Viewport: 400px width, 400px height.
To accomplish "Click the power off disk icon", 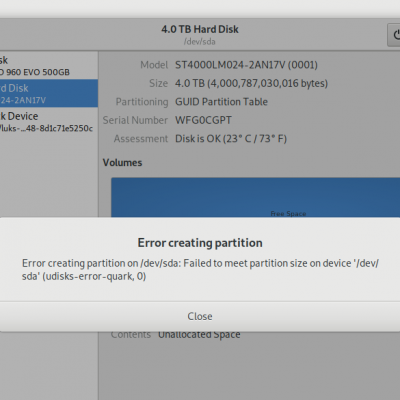I will click(394, 35).
